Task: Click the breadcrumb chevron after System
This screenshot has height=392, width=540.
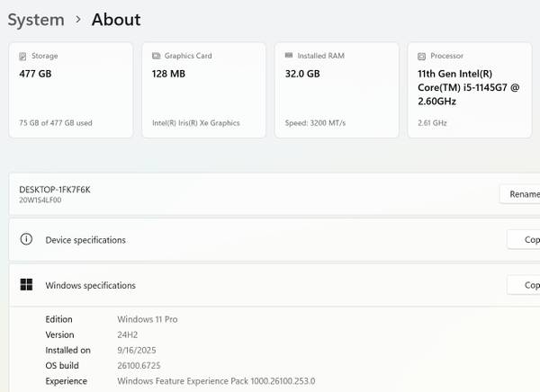Action: pyautogui.click(x=78, y=20)
